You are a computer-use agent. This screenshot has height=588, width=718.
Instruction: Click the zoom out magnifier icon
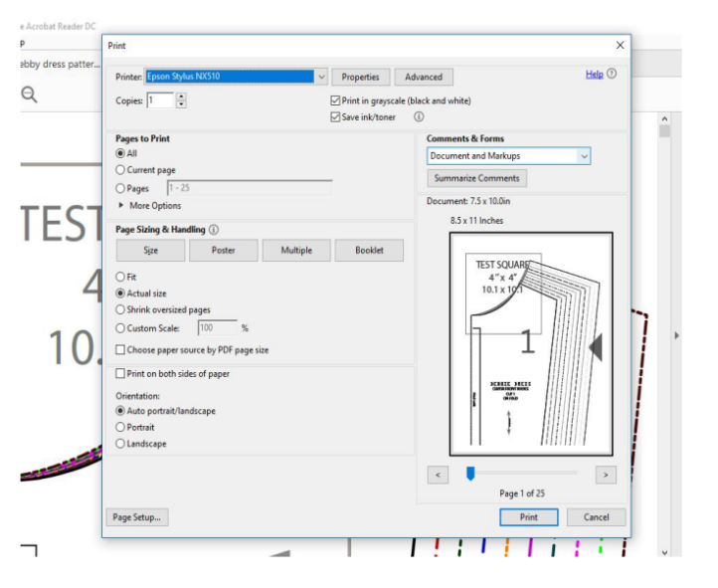[x=30, y=95]
